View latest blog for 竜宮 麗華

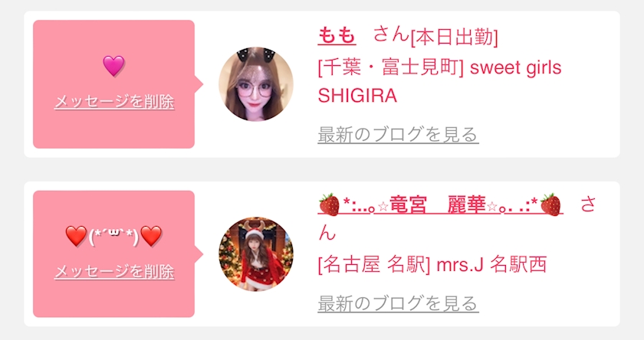coord(398,304)
